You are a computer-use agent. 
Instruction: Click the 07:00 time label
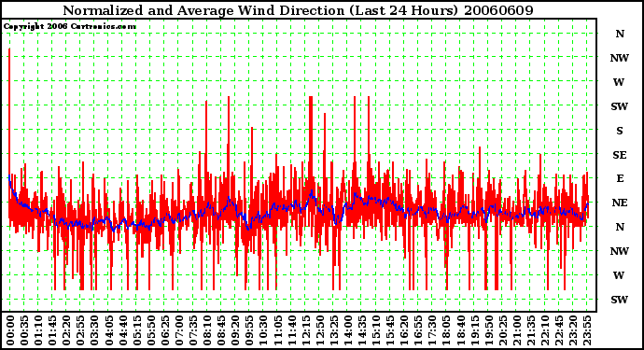tap(179, 330)
